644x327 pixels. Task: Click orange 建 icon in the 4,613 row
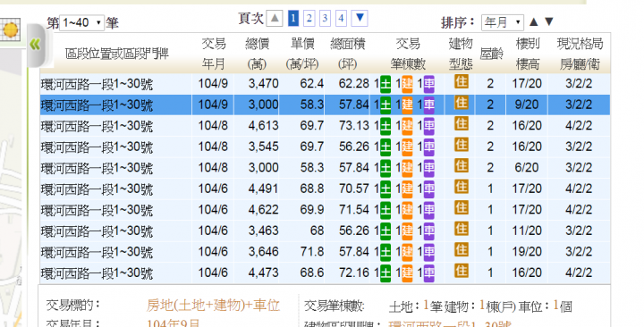tap(407, 126)
